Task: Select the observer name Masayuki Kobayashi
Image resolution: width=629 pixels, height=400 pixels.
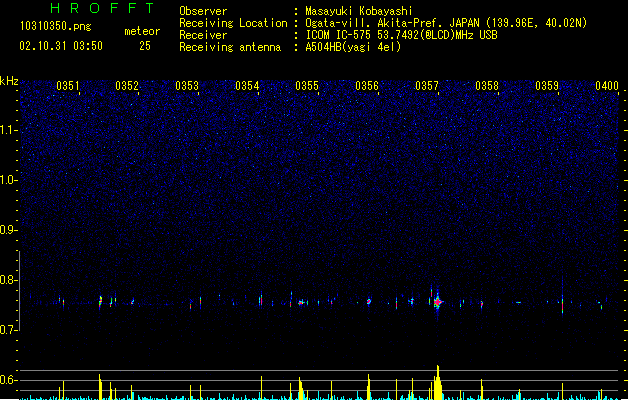Action: click(359, 11)
